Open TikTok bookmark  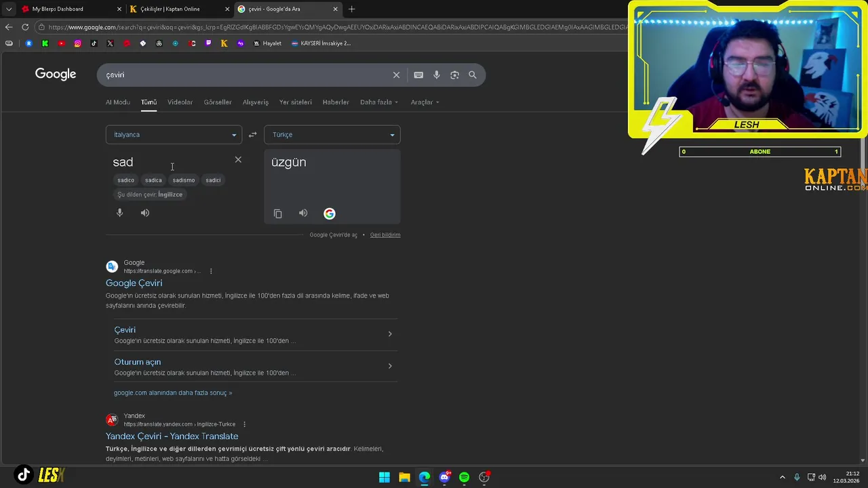94,43
